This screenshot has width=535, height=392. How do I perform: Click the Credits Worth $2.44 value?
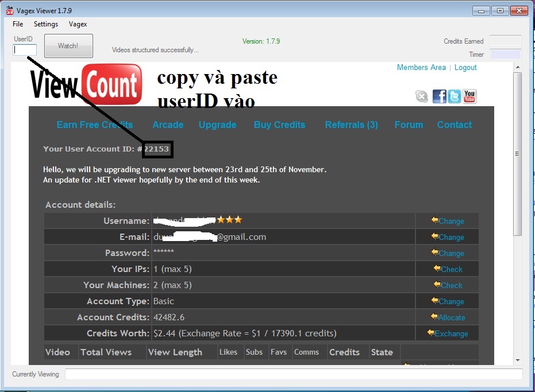click(164, 333)
